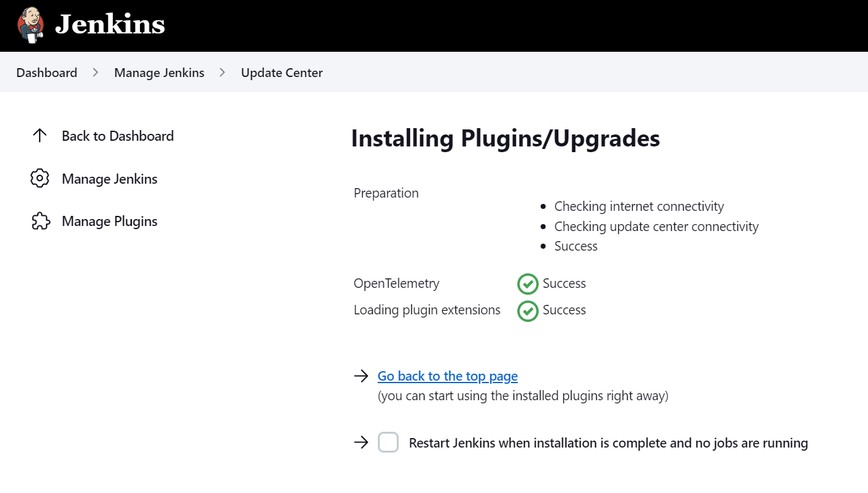Click the Restart Jenkins when installation complete label
Image resolution: width=868 pixels, height=493 pixels.
608,443
